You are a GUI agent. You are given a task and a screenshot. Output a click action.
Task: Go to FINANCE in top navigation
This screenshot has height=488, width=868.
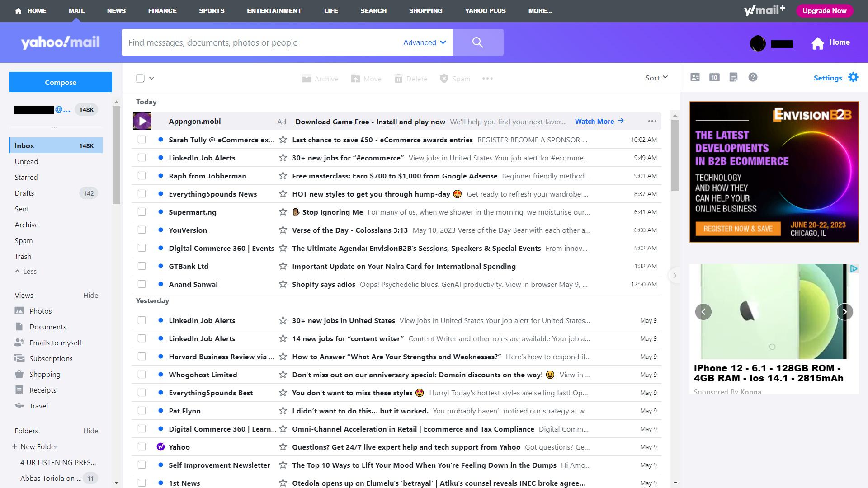[x=162, y=11]
